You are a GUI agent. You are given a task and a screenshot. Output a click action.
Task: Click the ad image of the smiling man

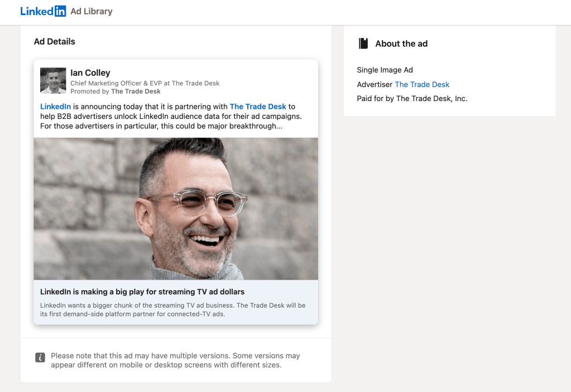[x=176, y=209]
